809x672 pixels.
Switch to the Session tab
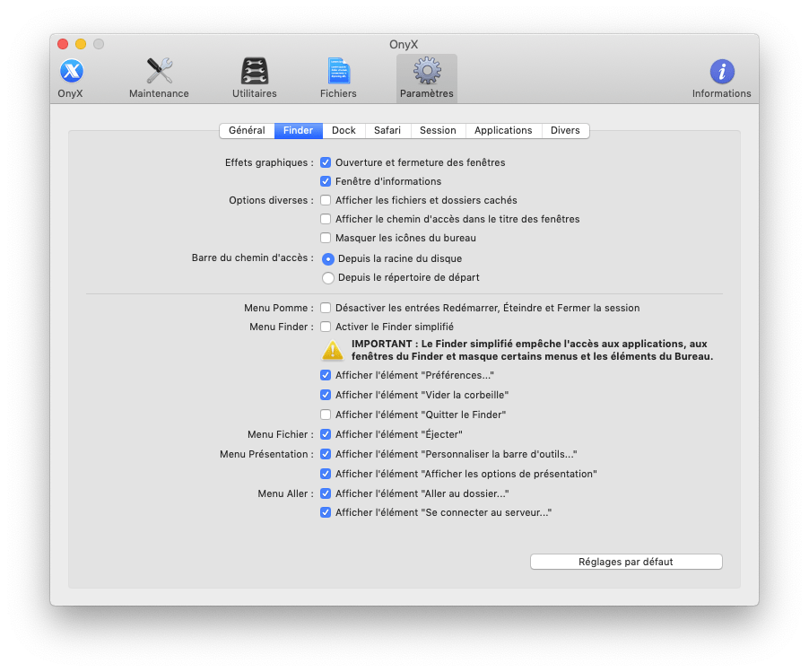pos(438,131)
